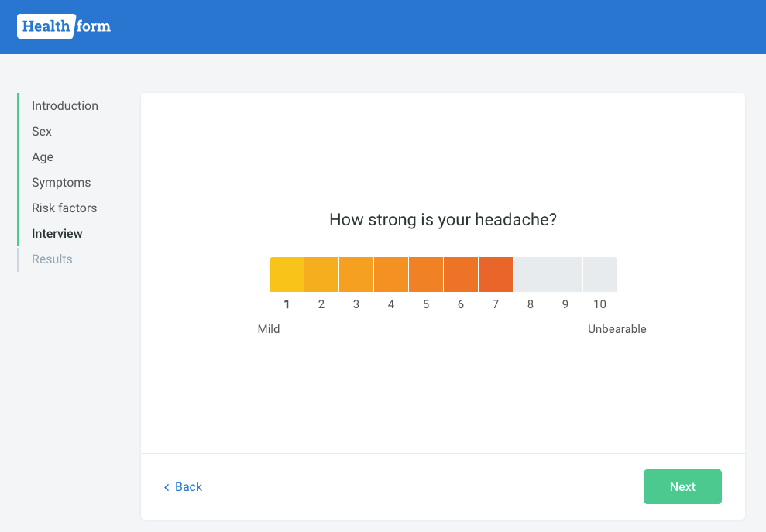Set headache strength to 1

(287, 275)
